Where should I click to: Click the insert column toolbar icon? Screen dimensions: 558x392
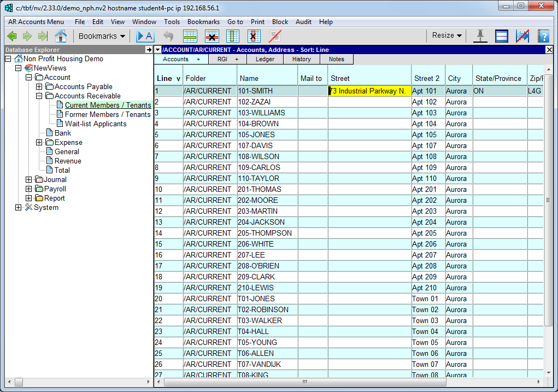(x=233, y=36)
